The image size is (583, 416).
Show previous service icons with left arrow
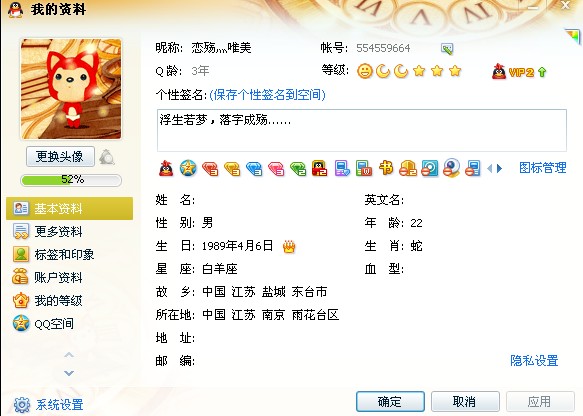click(x=489, y=169)
